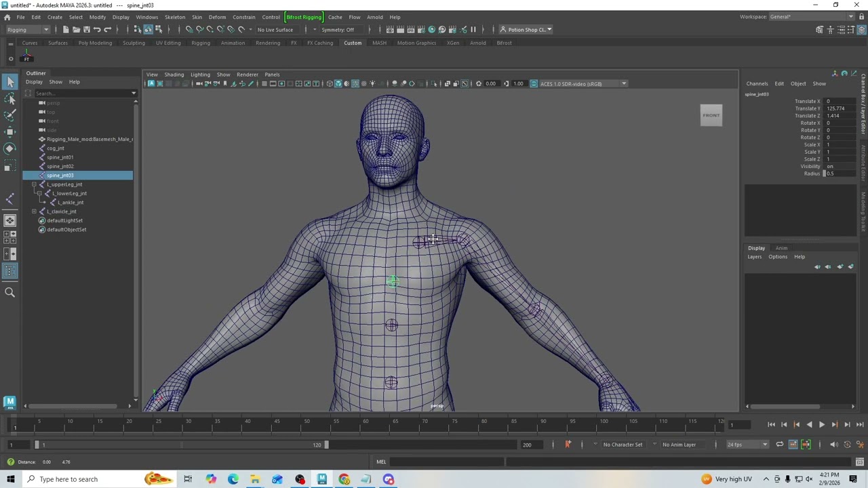Open the Outliner Display menu

click(34, 82)
